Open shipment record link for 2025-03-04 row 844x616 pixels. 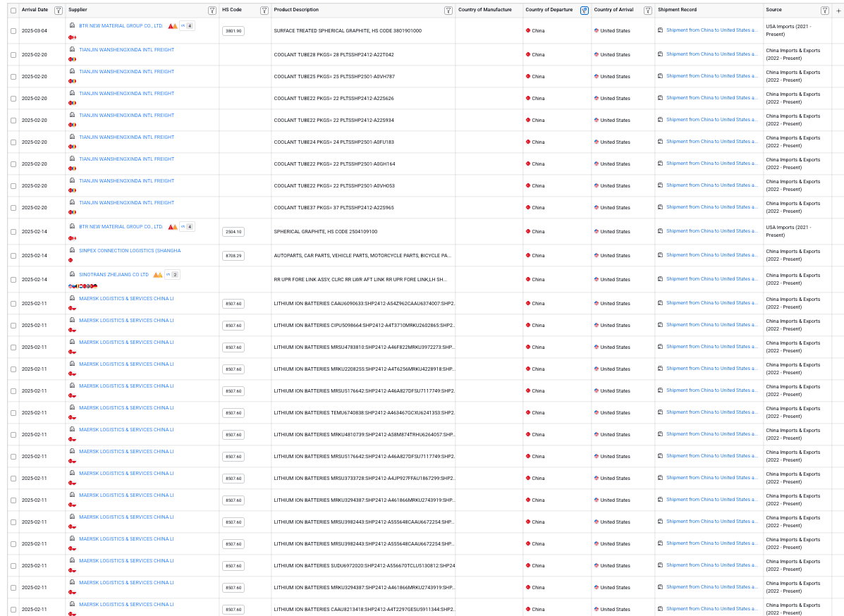[x=712, y=30]
